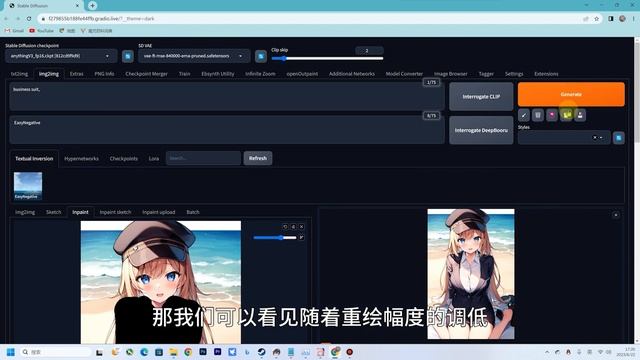640x360 pixels.
Task: Switch to the txt2img tab
Action: 19,74
